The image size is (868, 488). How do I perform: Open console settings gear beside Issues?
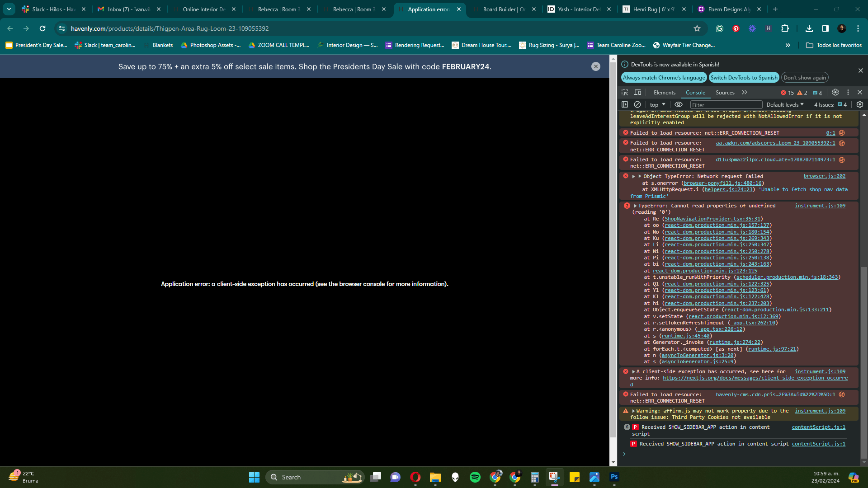coord(860,104)
